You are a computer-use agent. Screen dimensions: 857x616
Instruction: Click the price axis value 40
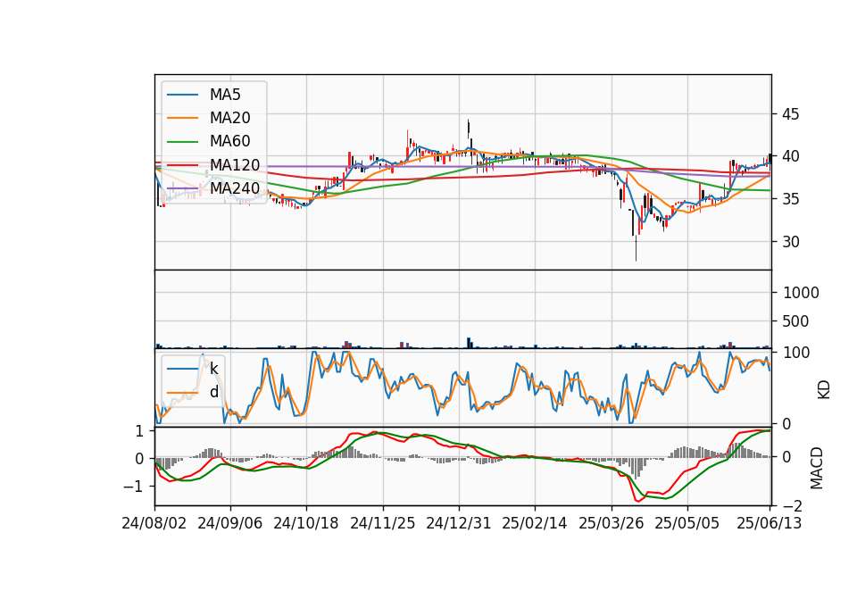pos(790,156)
